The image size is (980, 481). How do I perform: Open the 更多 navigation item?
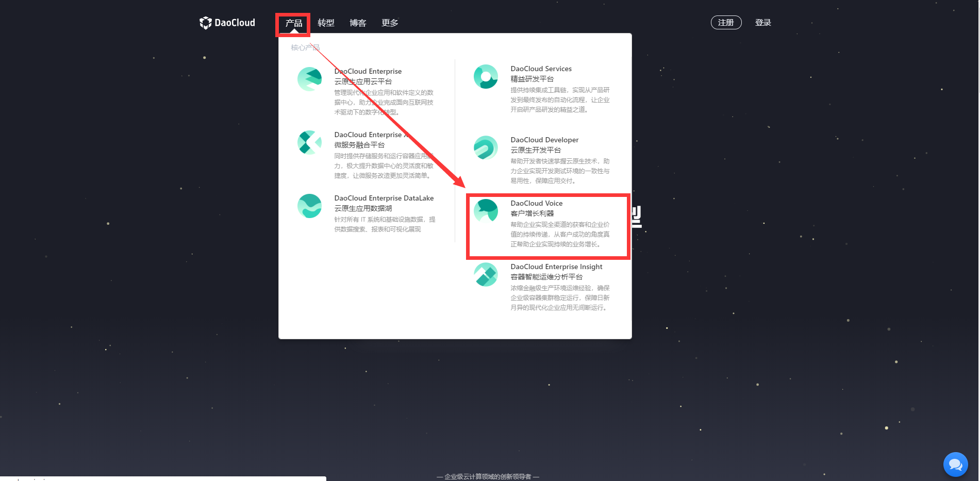click(x=390, y=23)
